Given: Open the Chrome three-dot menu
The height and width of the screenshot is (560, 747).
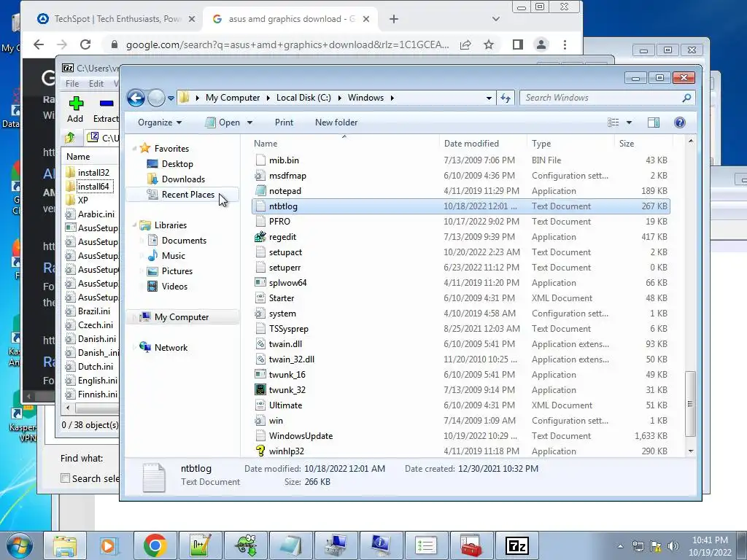Looking at the screenshot, I should click(x=565, y=44).
